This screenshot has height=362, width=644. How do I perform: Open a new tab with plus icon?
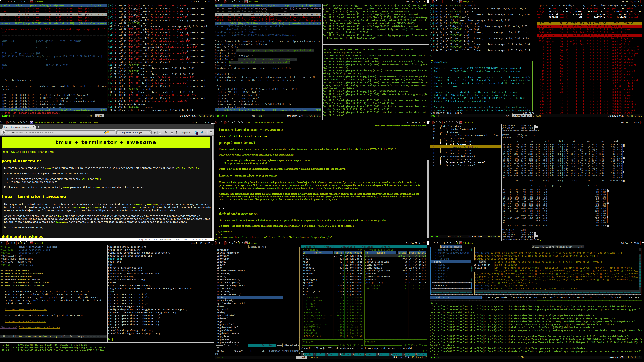click(38, 127)
